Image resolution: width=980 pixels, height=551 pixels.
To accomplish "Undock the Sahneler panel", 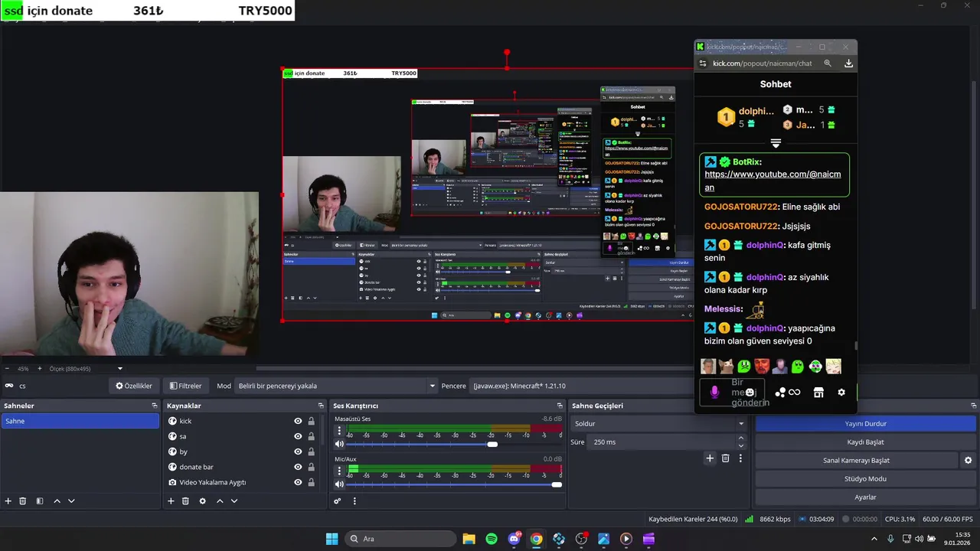I will point(154,406).
